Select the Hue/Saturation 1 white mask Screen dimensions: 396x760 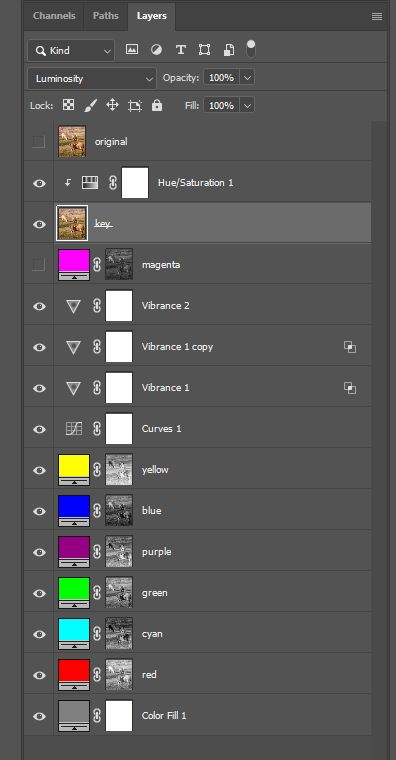tap(135, 183)
